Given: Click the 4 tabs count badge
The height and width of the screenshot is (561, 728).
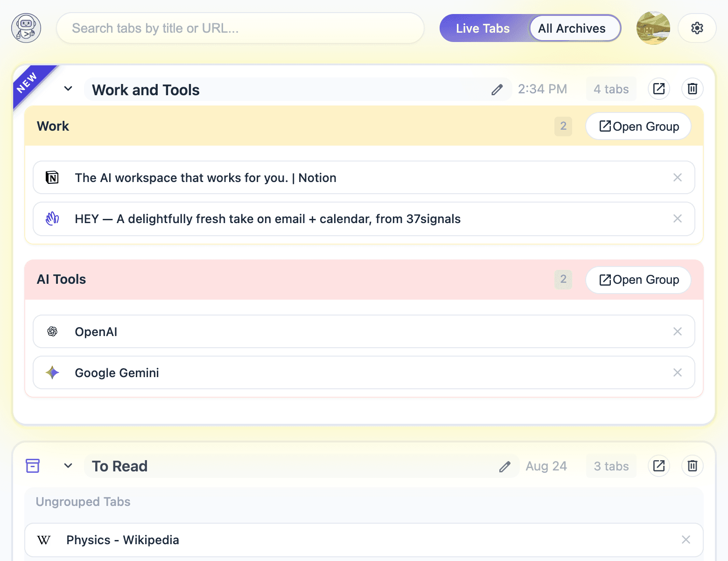Looking at the screenshot, I should 611,89.
